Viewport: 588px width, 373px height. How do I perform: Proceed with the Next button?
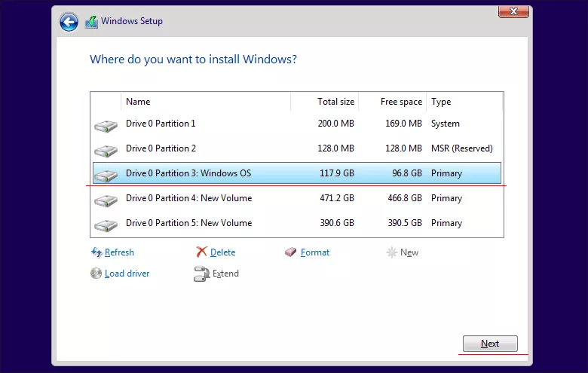[x=490, y=344]
